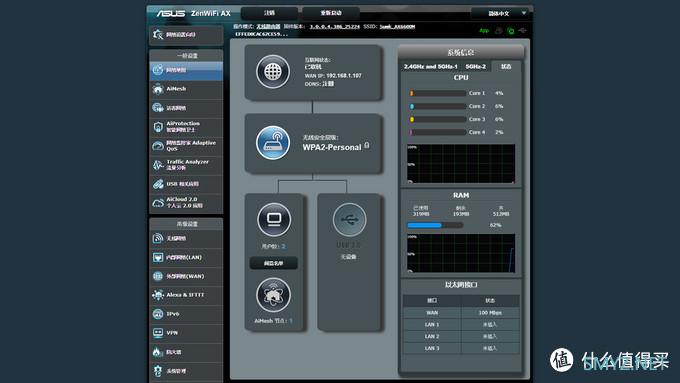This screenshot has width=680, height=383.
Task: Click the USB status icon in header
Action: click(x=522, y=30)
